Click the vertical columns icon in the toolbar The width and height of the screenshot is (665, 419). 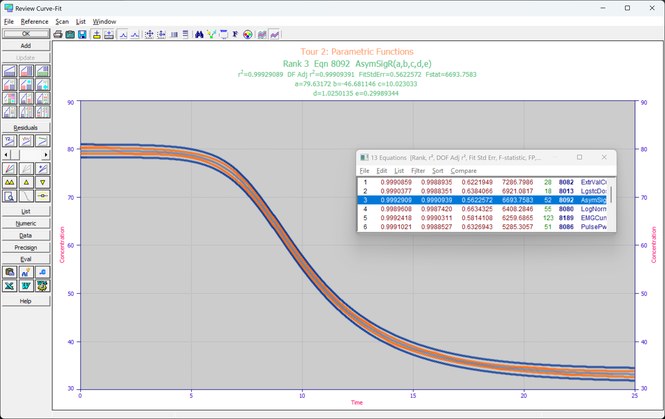point(174,34)
